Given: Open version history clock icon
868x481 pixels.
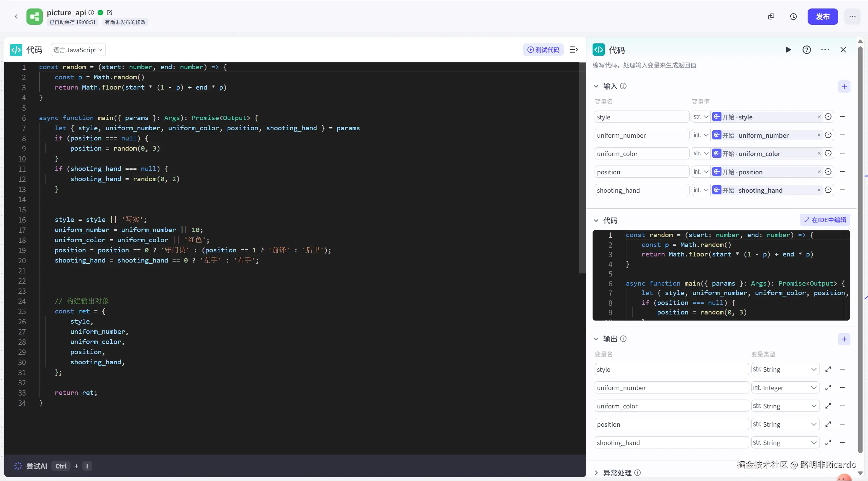Looking at the screenshot, I should (793, 17).
